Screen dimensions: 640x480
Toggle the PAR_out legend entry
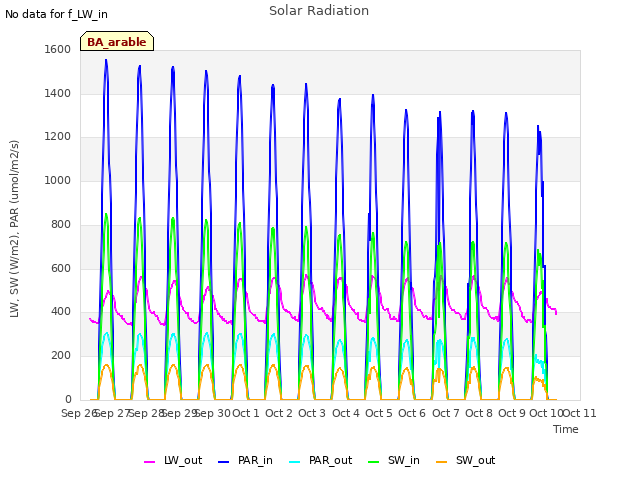tap(321, 460)
